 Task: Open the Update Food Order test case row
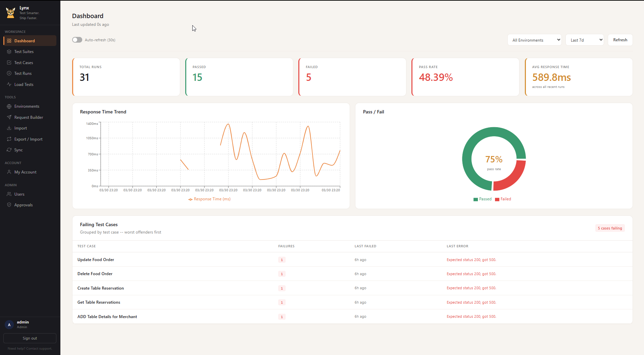click(96, 259)
